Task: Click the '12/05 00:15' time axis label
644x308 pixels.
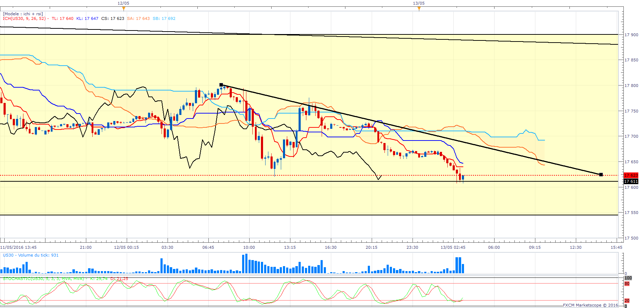Action: point(126,247)
